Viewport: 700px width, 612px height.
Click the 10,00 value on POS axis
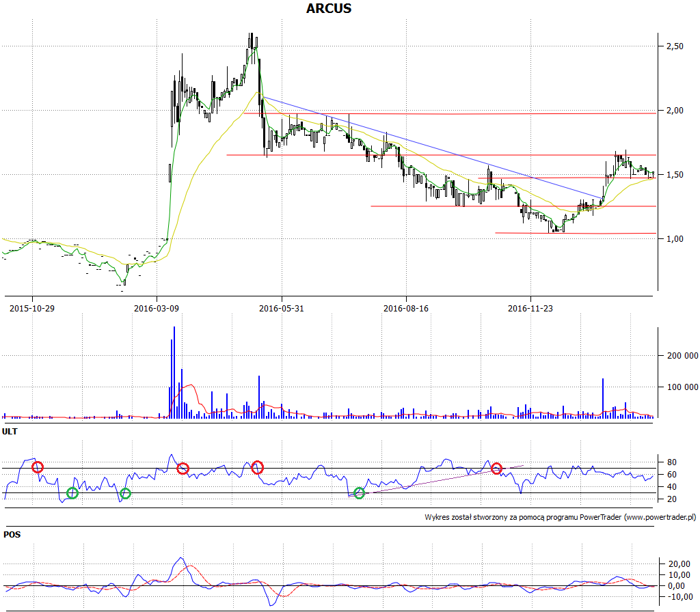(679, 575)
